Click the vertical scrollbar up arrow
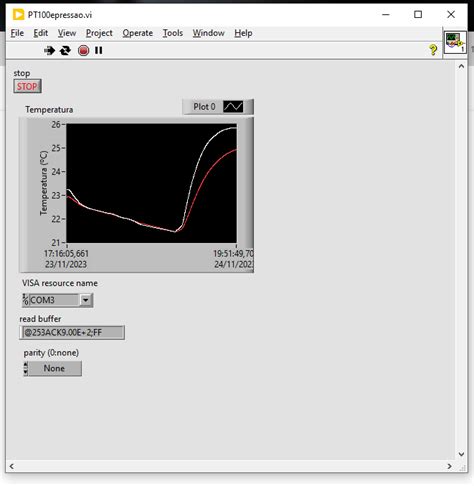474x486 pixels. [461, 66]
